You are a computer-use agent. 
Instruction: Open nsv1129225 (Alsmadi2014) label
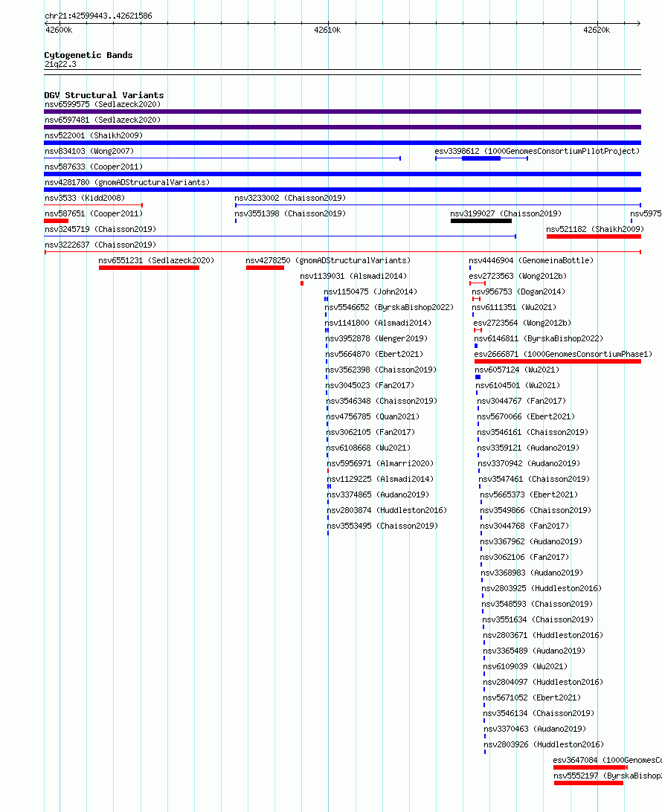(381, 479)
